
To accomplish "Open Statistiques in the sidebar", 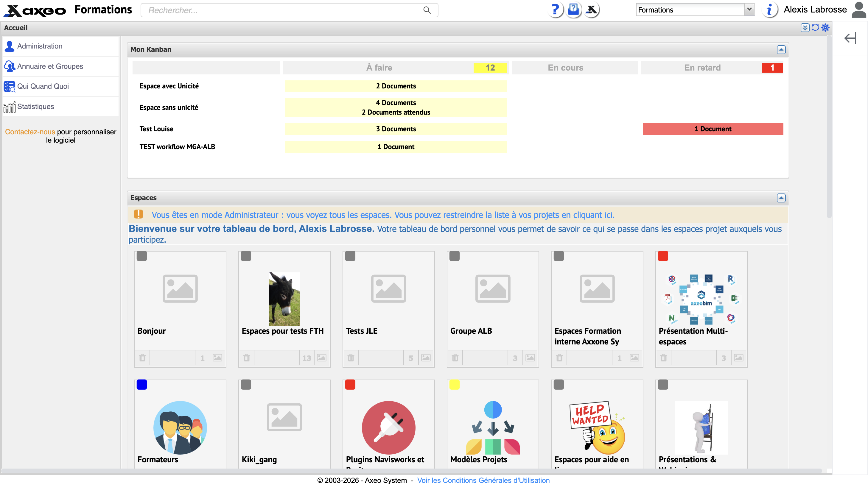I will [x=61, y=106].
